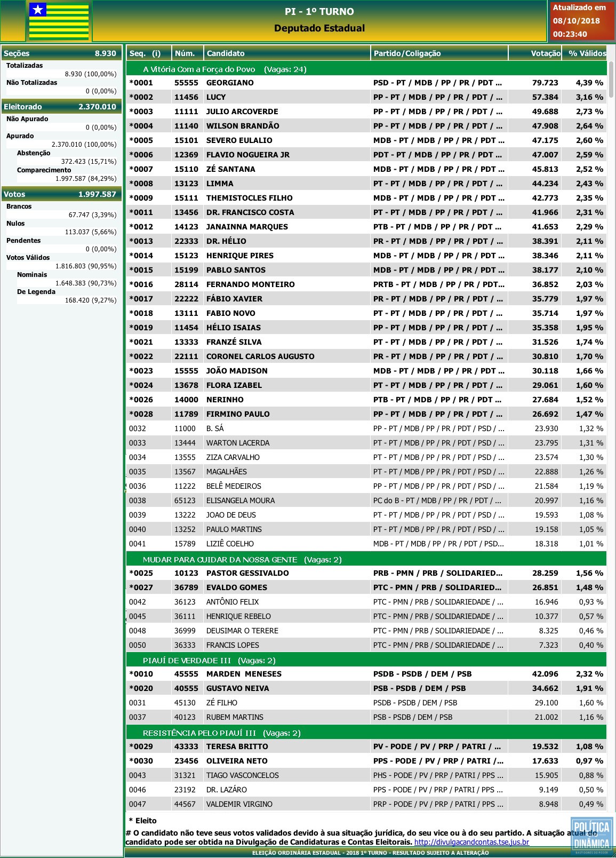Click the Seq. (i) column header
The image size is (616, 858).
tap(149, 53)
